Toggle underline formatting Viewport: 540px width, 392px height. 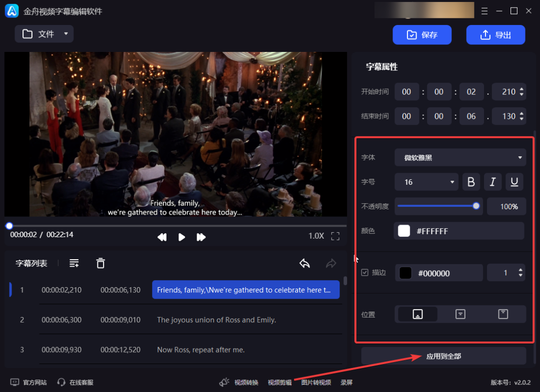tap(514, 182)
